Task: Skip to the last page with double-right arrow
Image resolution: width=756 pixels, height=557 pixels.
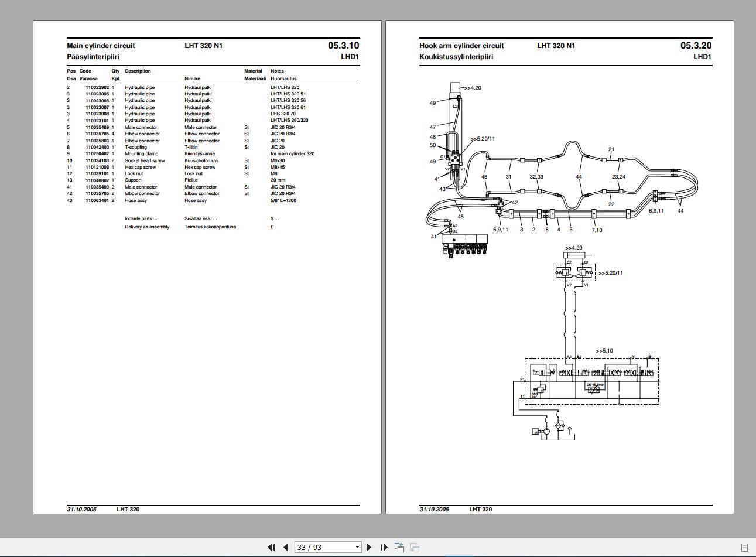Action: tap(383, 546)
